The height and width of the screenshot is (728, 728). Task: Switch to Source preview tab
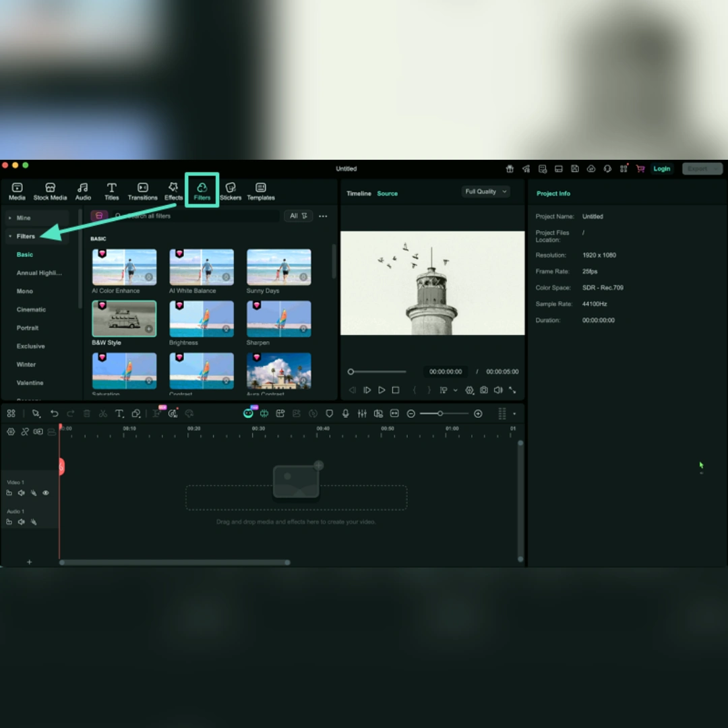[387, 193]
